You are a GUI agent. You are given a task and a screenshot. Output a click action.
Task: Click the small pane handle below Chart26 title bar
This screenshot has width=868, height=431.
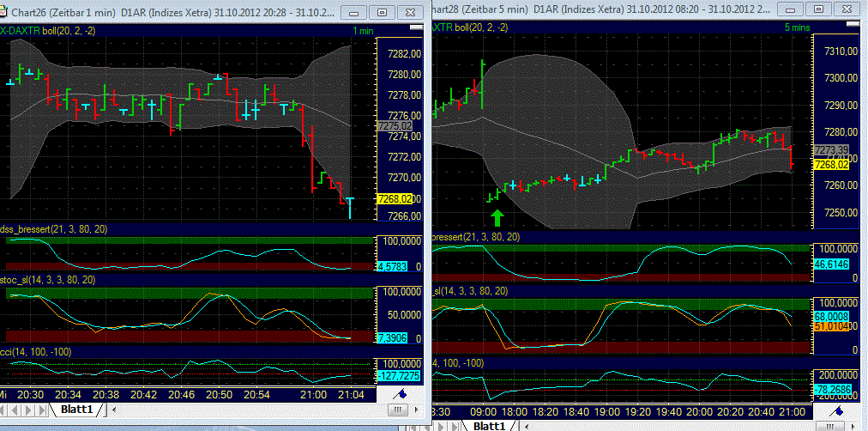point(415,27)
